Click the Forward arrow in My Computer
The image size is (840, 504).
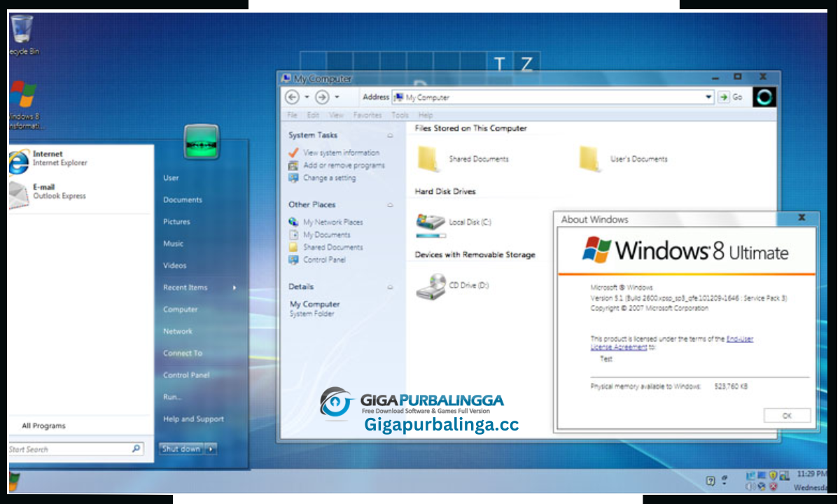[322, 97]
